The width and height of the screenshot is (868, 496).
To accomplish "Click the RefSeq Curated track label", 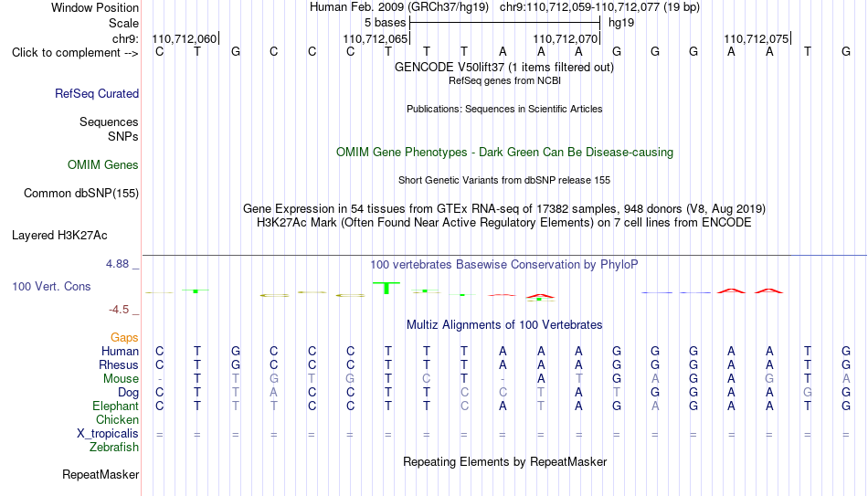I will point(97,93).
